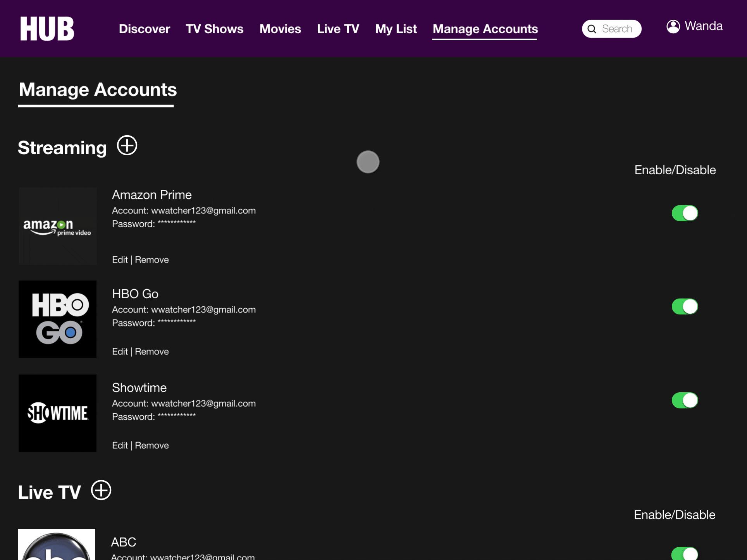Disable the Amazon Prime toggle
Image resolution: width=747 pixels, height=560 pixels.
pos(685,213)
